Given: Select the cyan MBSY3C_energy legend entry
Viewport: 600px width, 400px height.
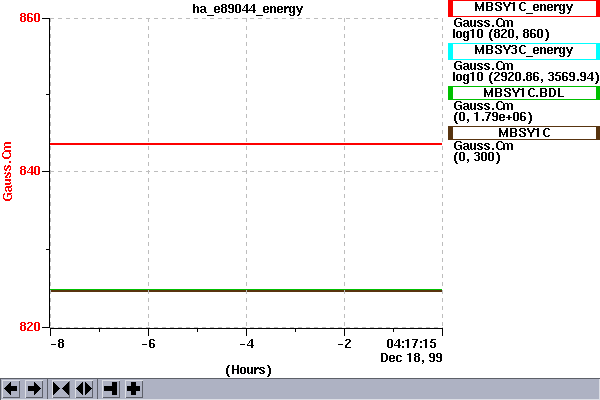Looking at the screenshot, I should point(524,50).
